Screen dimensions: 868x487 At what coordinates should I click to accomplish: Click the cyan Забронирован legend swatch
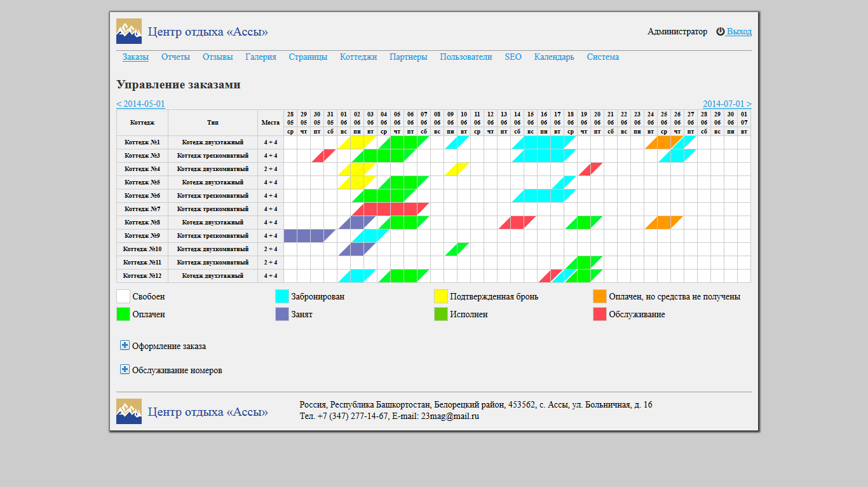(282, 296)
